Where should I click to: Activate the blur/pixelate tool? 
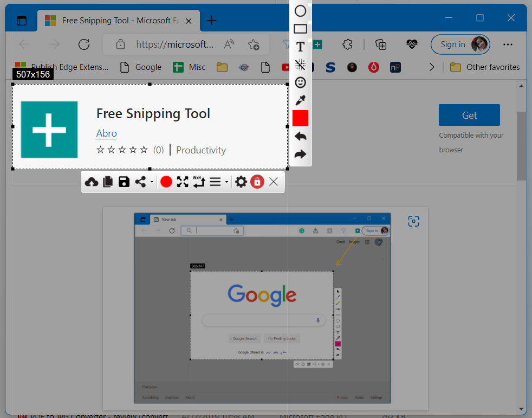[x=300, y=65]
